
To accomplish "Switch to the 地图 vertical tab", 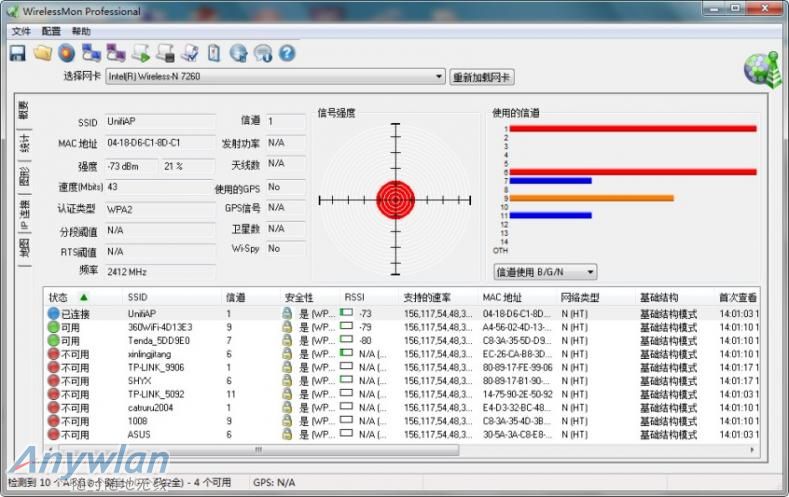I will click(24, 248).
